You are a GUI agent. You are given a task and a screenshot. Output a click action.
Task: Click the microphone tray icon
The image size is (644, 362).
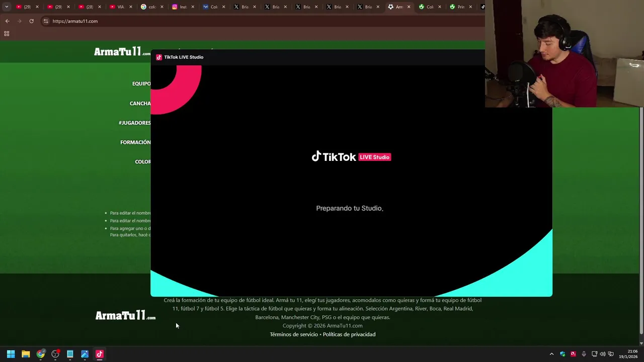tap(584, 354)
